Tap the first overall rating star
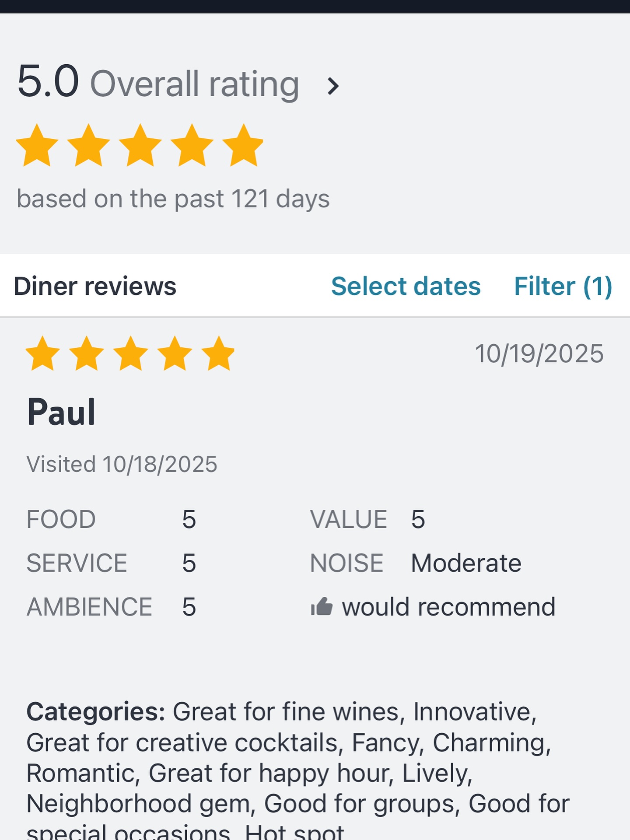 click(37, 145)
